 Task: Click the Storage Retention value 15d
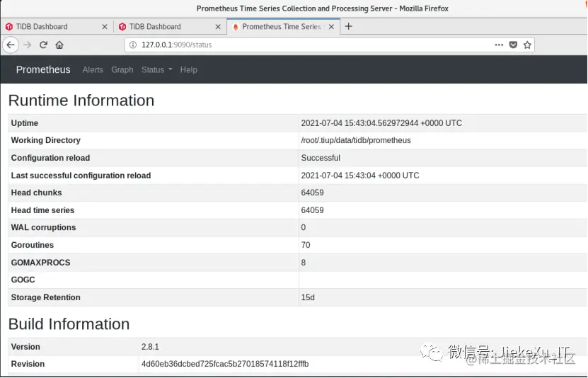coord(308,297)
